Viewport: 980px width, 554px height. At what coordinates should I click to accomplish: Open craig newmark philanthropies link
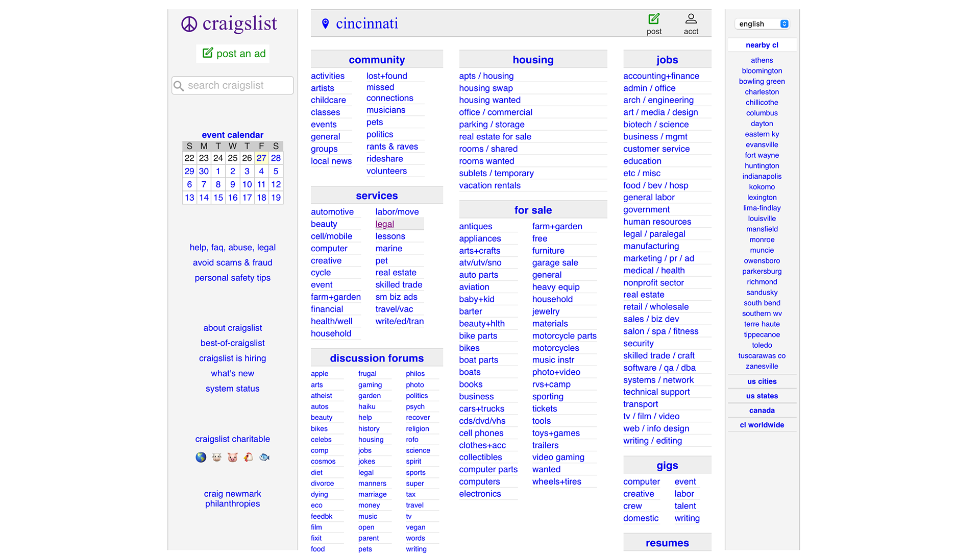pos(233,499)
